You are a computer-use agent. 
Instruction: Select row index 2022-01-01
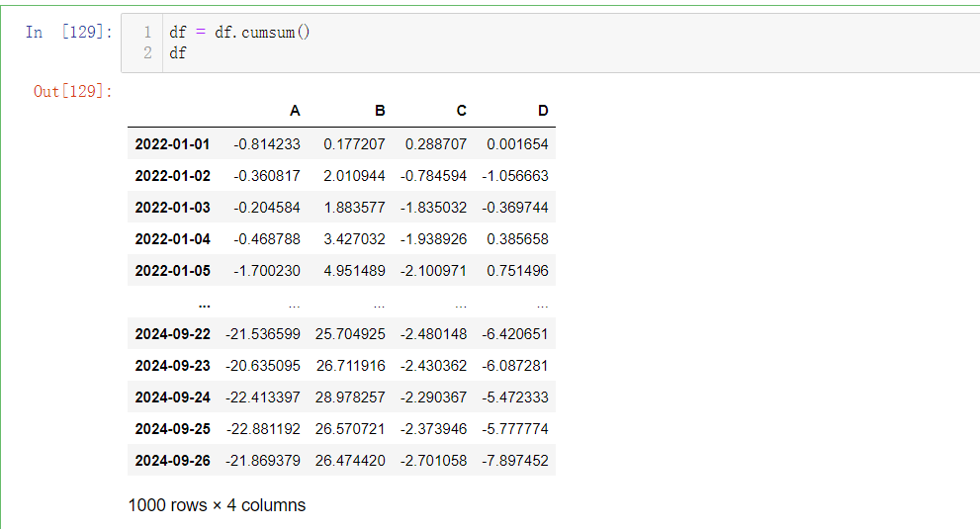[172, 144]
